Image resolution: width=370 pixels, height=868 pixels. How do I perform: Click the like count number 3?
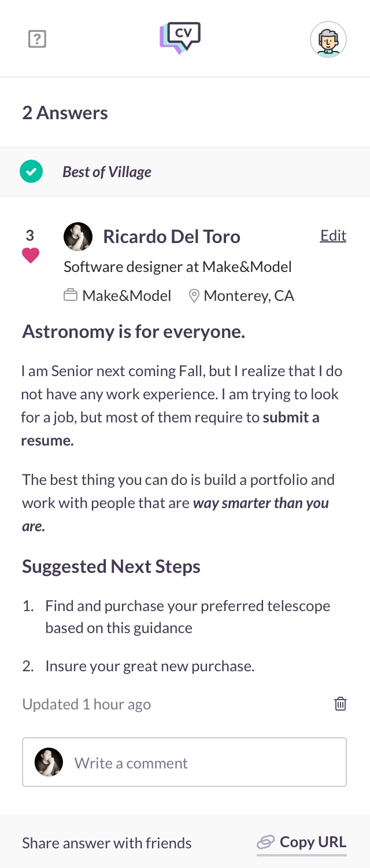click(x=30, y=236)
